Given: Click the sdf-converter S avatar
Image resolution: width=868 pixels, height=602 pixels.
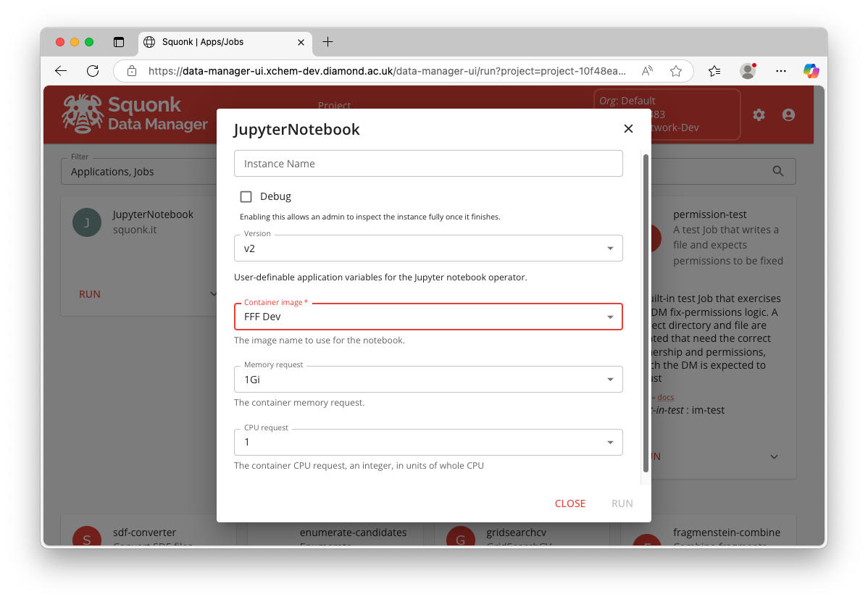Looking at the screenshot, I should pos(87,535).
